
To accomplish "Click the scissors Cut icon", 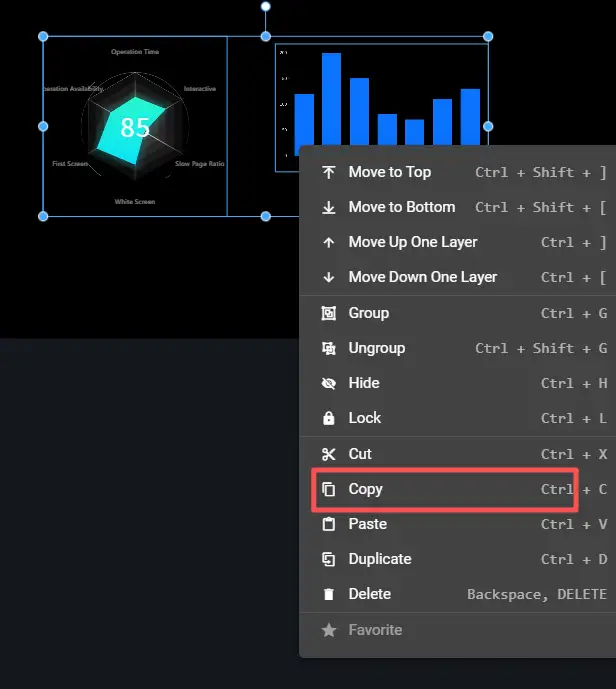I will coord(328,454).
